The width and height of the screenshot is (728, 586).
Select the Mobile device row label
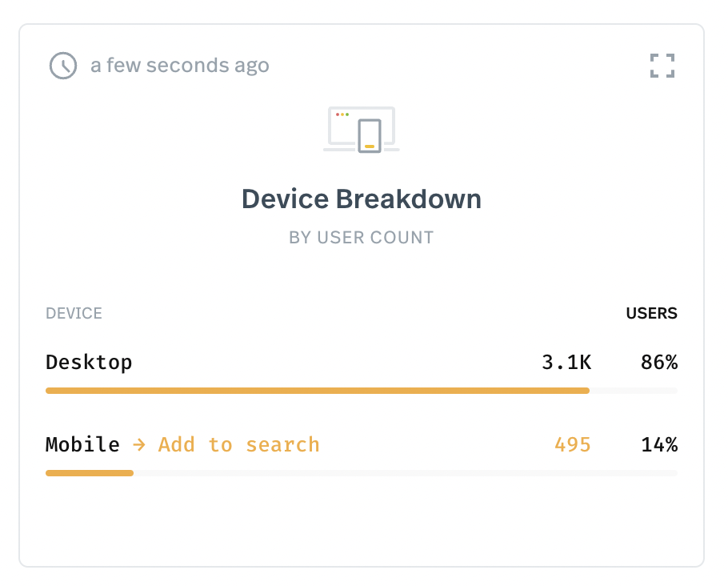[82, 445]
